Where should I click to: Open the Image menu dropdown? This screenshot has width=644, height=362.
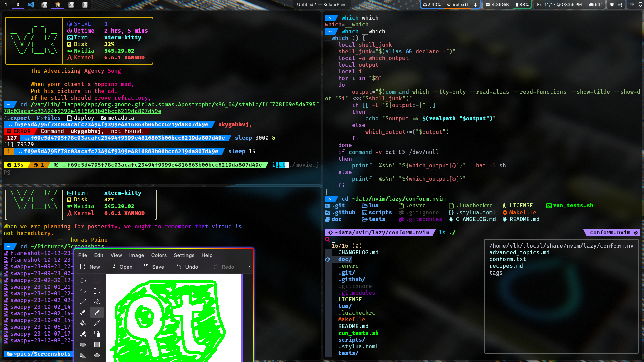pyautogui.click(x=137, y=255)
